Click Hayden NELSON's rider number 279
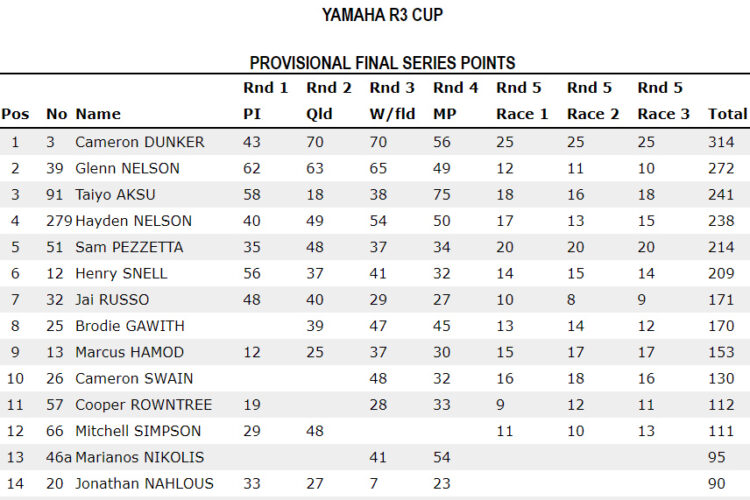The height and width of the screenshot is (500, 750). [59, 221]
